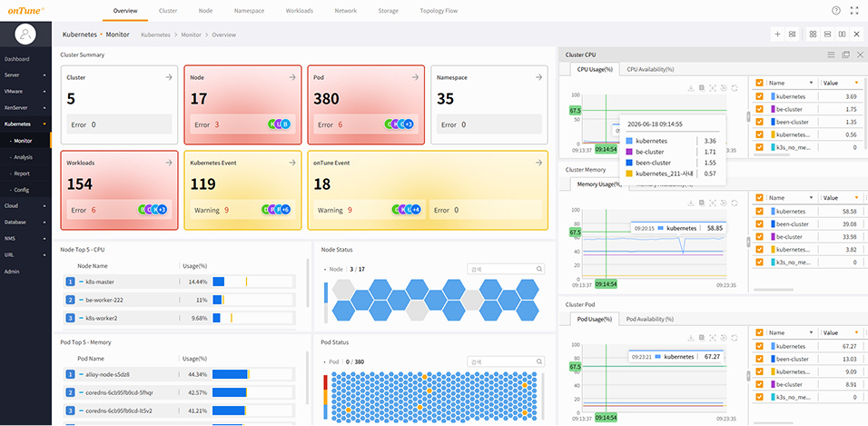The image size is (868, 426).
Task: Toggle select-all checkbox in Cluster Memory legend
Action: (x=759, y=198)
